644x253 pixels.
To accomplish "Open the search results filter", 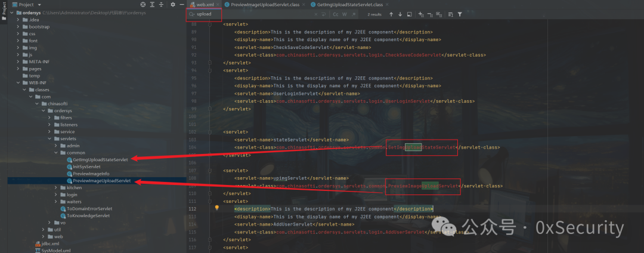I will pyautogui.click(x=460, y=14).
